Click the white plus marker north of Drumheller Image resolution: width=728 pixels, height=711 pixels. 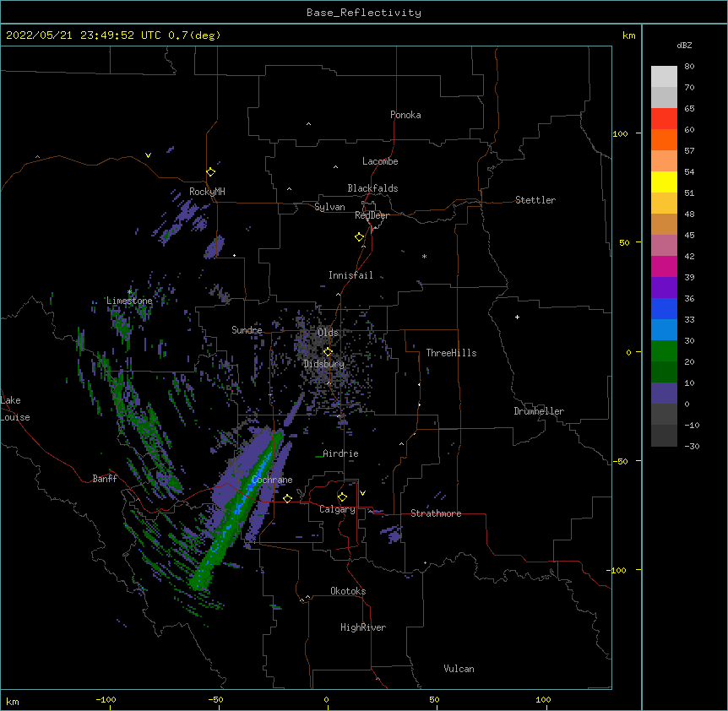tap(517, 317)
